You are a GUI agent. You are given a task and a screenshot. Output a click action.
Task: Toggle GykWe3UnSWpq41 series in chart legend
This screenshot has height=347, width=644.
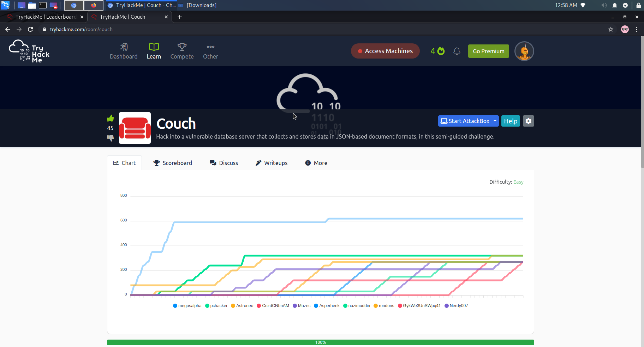419,306
